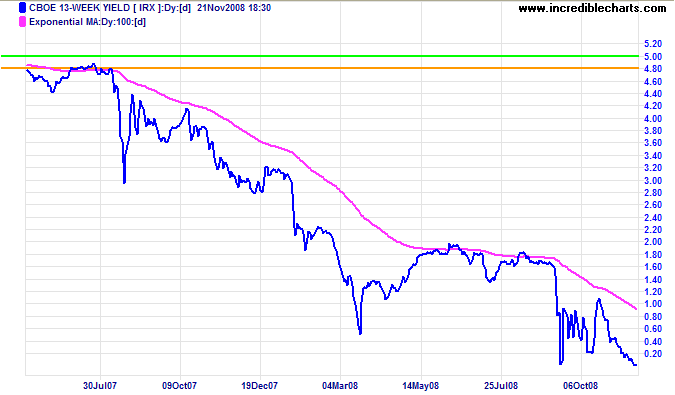Click the 21Nov2008 18:30 timestamp

[234, 8]
